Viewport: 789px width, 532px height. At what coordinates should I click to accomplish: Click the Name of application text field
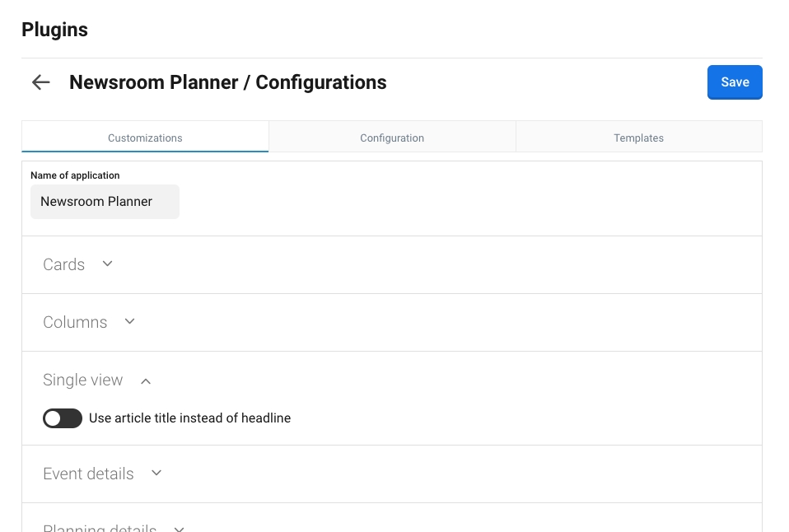click(105, 202)
